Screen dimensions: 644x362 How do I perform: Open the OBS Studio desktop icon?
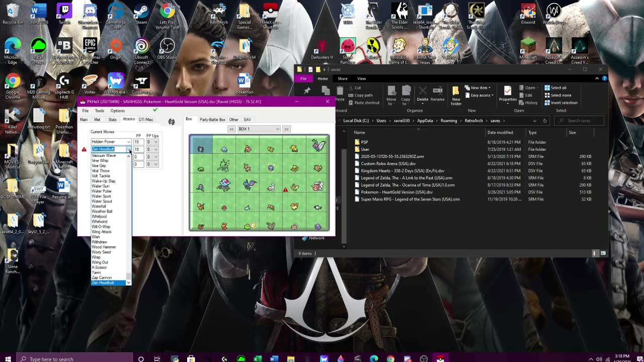coord(167,49)
